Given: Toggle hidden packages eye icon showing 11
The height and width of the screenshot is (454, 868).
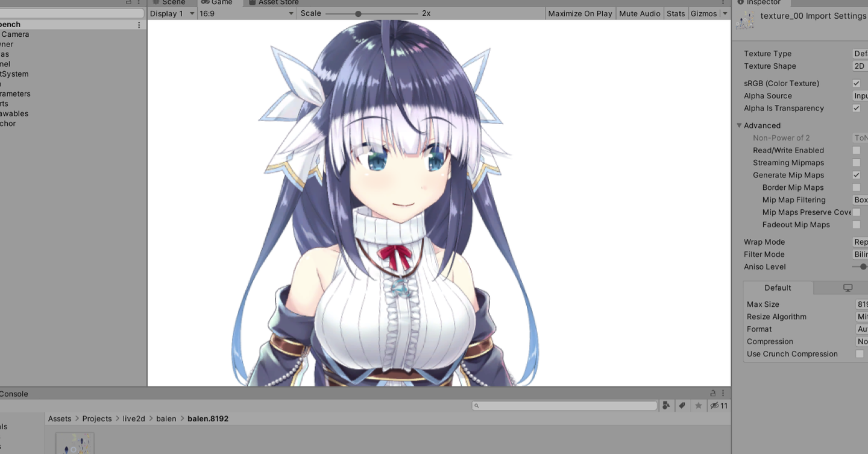Looking at the screenshot, I should point(719,406).
